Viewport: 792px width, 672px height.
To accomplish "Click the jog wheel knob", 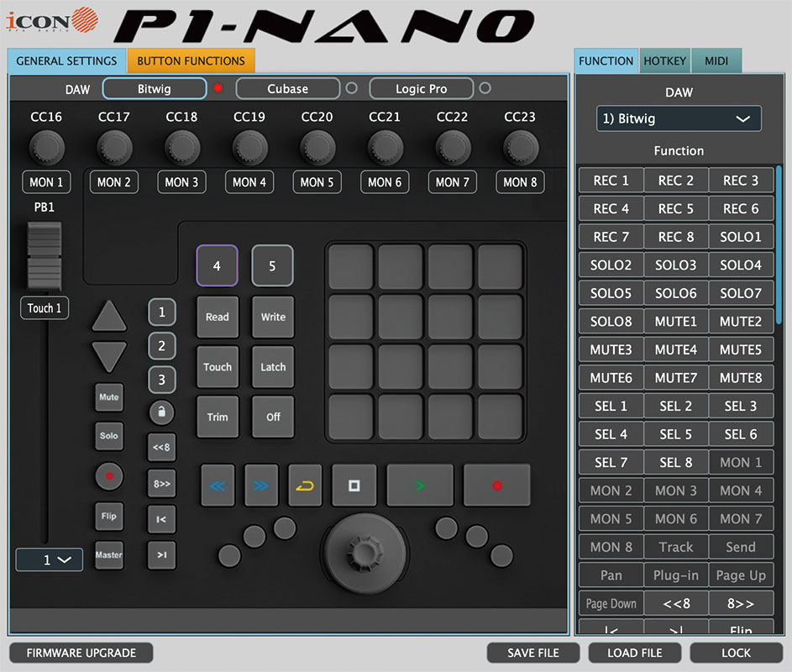I will pyautogui.click(x=365, y=554).
